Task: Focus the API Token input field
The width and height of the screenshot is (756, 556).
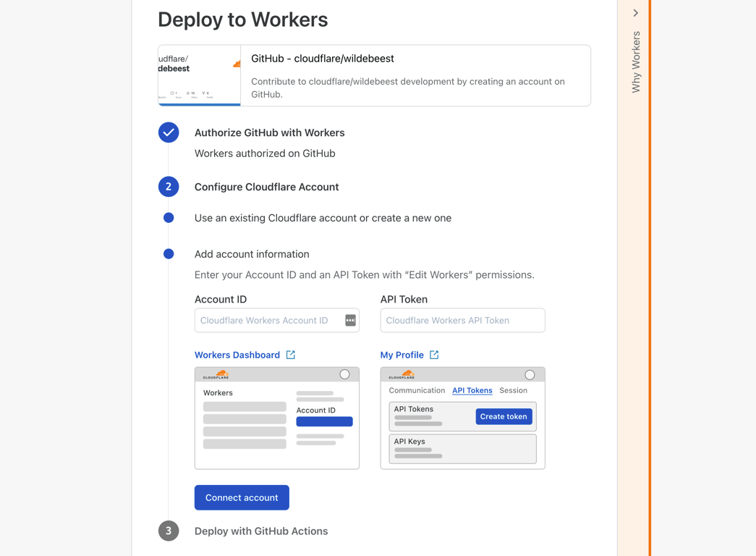Action: pos(462,320)
